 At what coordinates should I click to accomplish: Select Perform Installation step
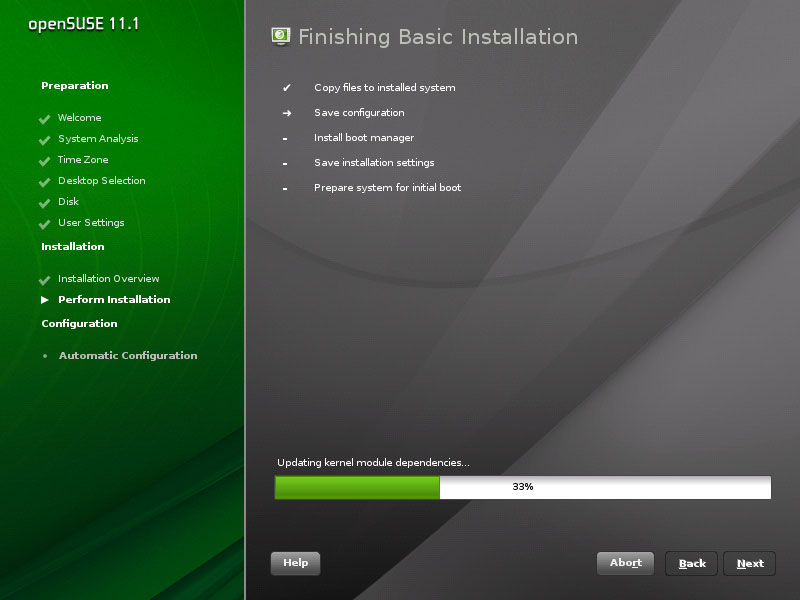pos(114,299)
